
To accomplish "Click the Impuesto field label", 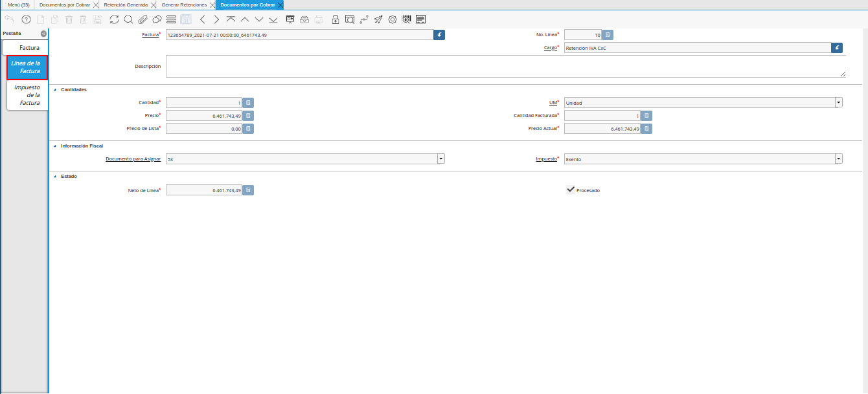I will 547,159.
